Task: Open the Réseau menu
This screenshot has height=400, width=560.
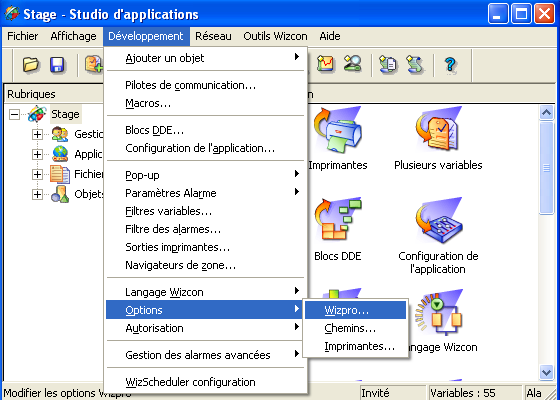Action: 213,36
